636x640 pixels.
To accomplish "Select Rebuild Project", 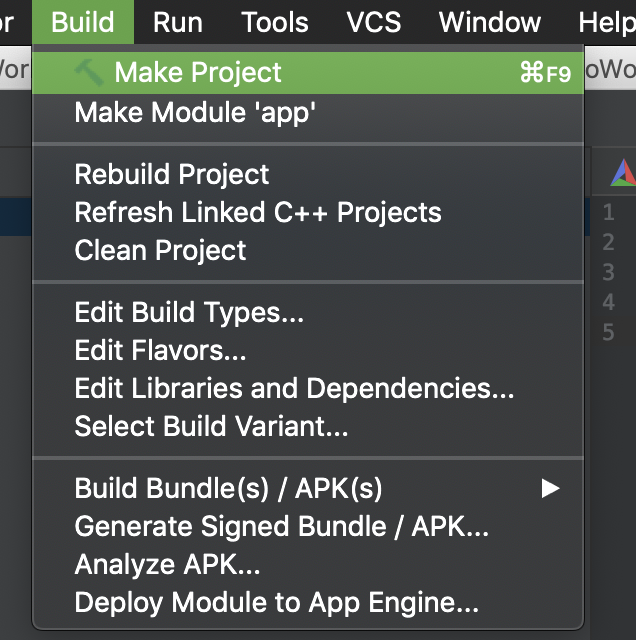I will click(x=172, y=175).
